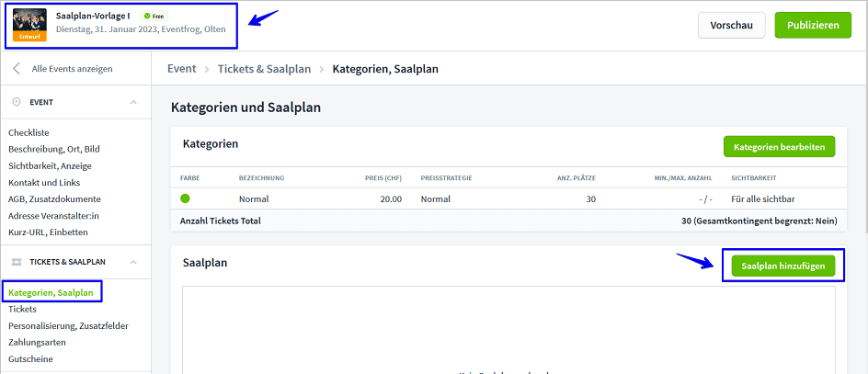
Task: Open Zahlungsarten in the sidebar
Action: 37,343
